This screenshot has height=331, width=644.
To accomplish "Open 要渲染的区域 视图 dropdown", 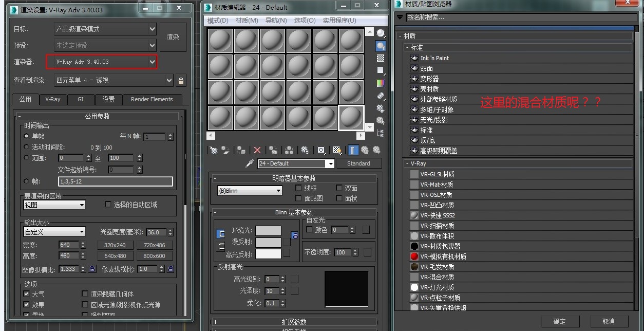I will pyautogui.click(x=54, y=205).
